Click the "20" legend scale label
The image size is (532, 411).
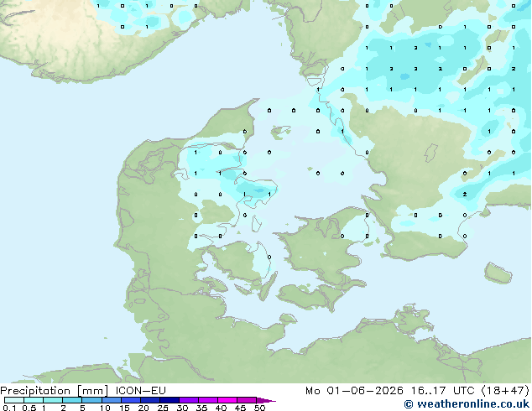click(143, 408)
